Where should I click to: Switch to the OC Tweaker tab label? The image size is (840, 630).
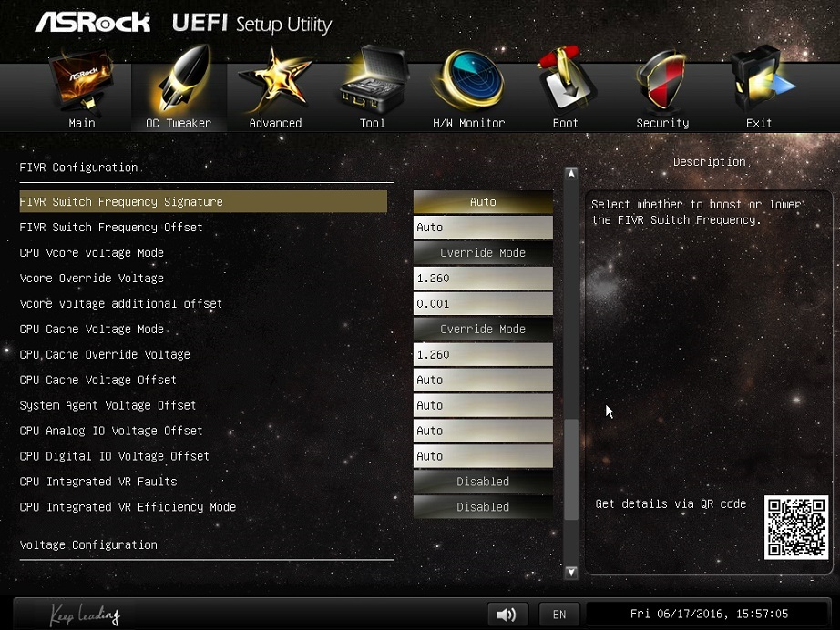click(179, 123)
